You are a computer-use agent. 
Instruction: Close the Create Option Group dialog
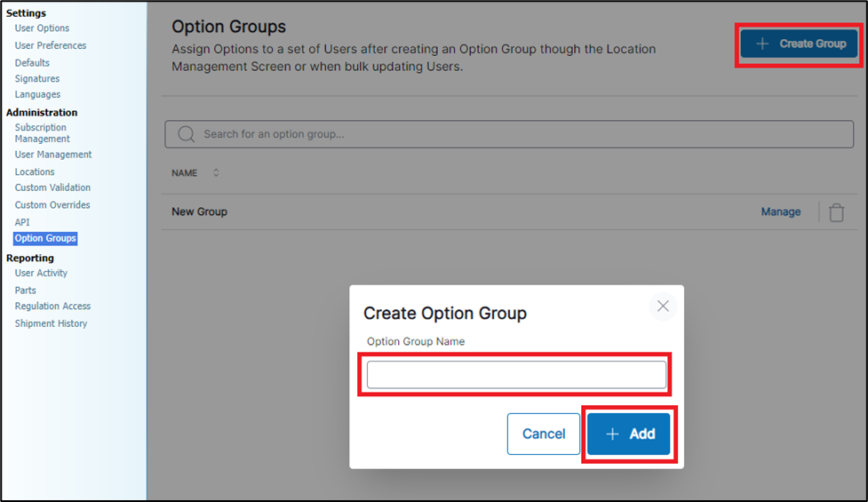coord(663,307)
